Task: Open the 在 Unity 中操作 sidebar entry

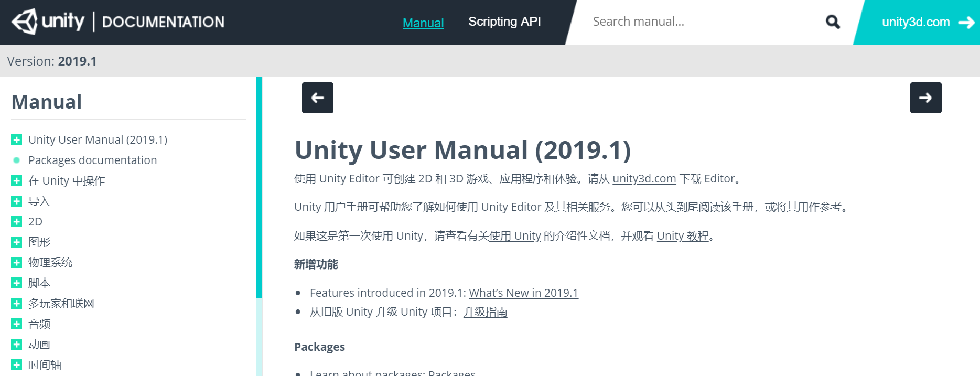Action: click(67, 181)
